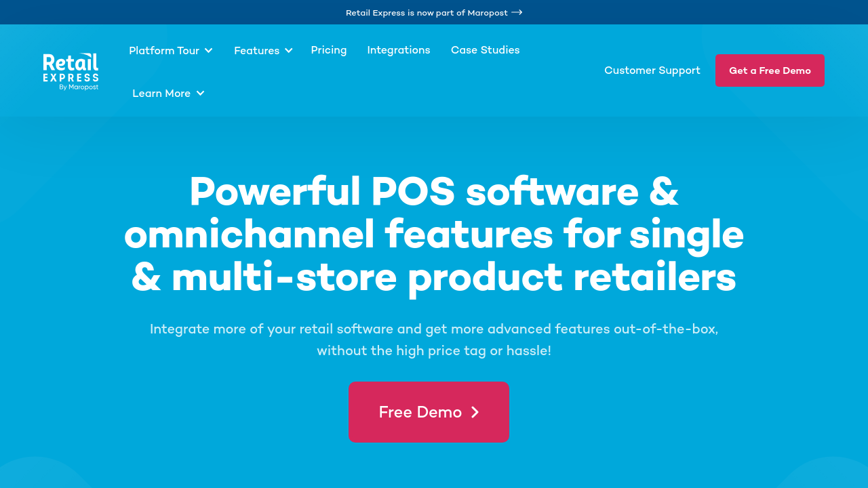Go to the Pricing page
The width and height of the screenshot is (868, 488).
pos(329,50)
